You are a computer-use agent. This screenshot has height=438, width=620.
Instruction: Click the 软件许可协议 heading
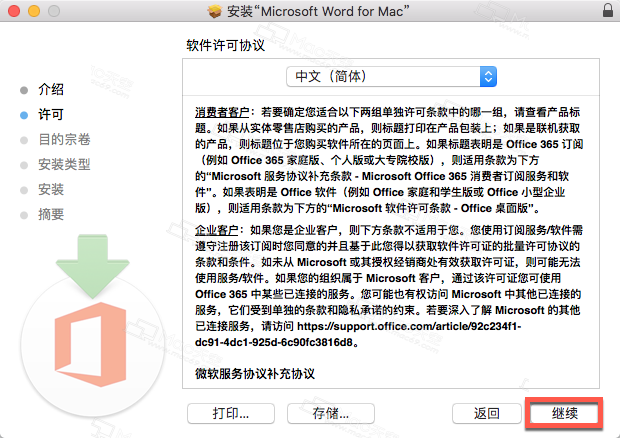tap(226, 45)
